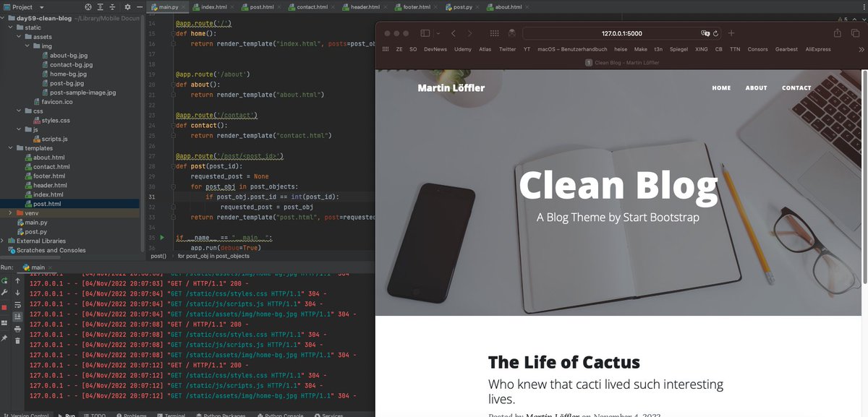Collapse the templates folder
The image size is (868, 417).
(12, 148)
